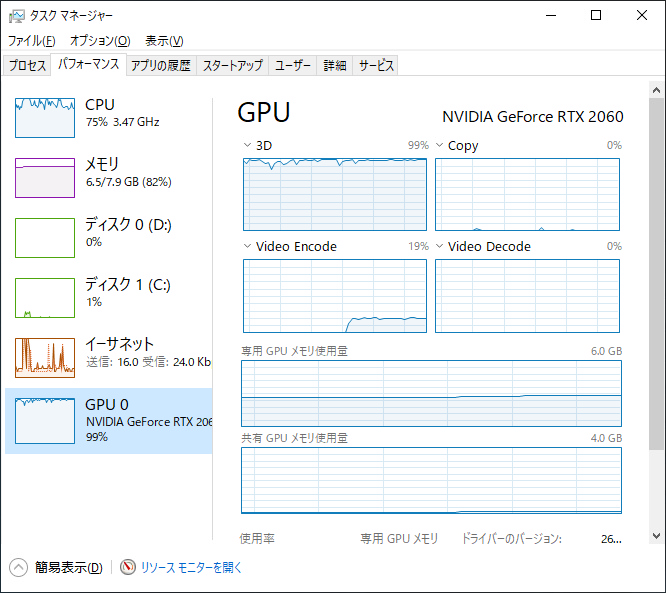The width and height of the screenshot is (666, 593).
Task: Click the Resource Monitor icon
Action: 127,567
